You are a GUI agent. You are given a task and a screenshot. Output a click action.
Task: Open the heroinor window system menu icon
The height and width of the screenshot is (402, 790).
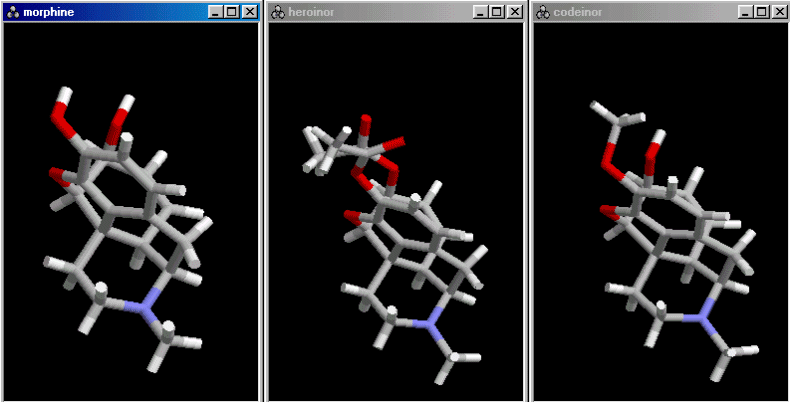[277, 12]
